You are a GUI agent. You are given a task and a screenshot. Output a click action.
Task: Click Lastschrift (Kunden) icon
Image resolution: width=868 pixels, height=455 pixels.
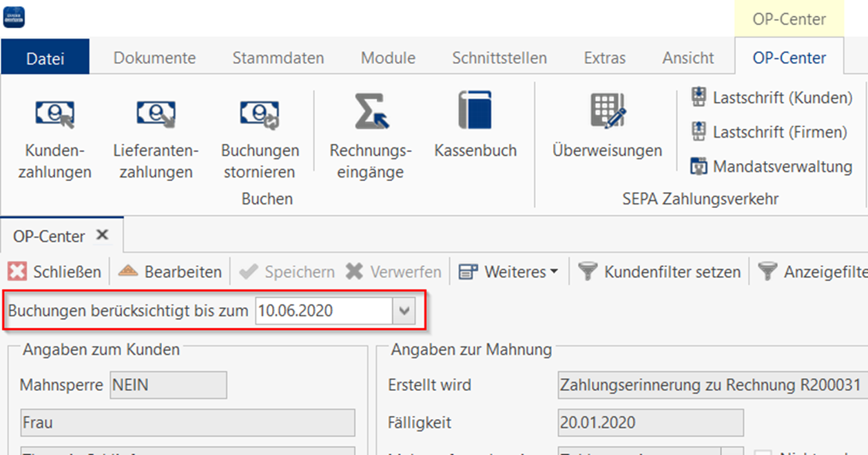699,98
